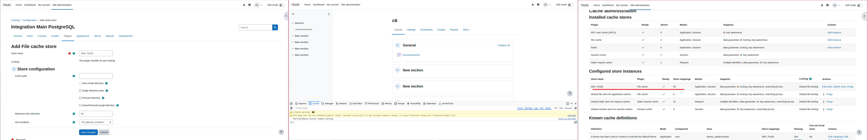
Task: Click DevTools element picker icon
Action: [x=291, y=104]
